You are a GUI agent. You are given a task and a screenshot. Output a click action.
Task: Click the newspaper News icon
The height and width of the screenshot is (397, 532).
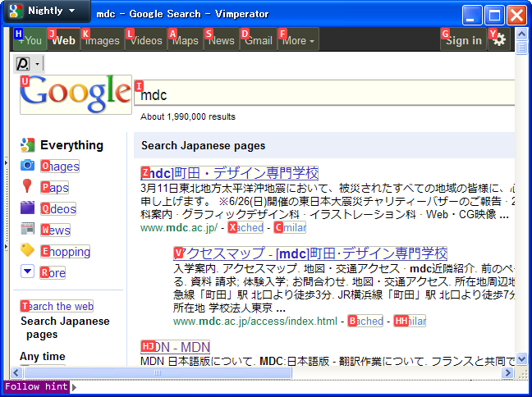tap(27, 229)
